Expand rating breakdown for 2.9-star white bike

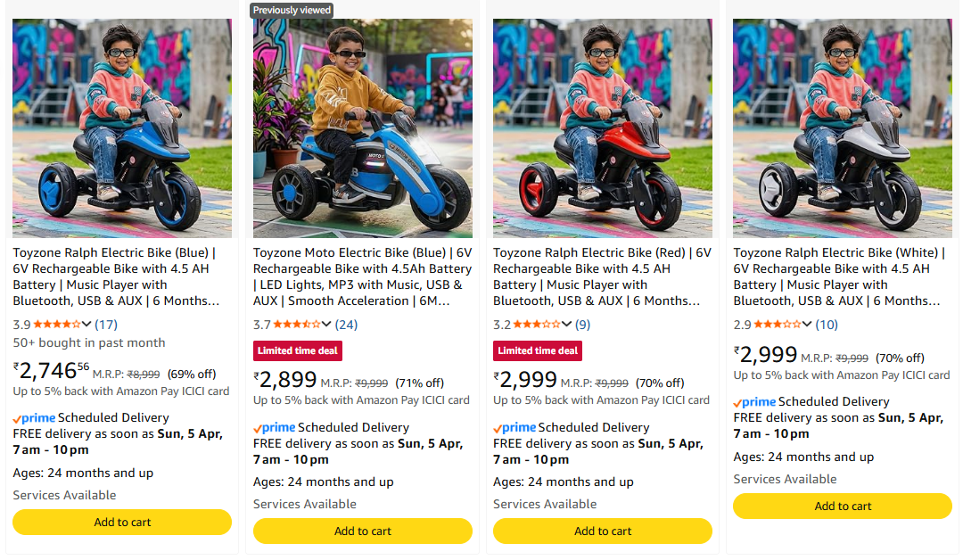point(807,325)
